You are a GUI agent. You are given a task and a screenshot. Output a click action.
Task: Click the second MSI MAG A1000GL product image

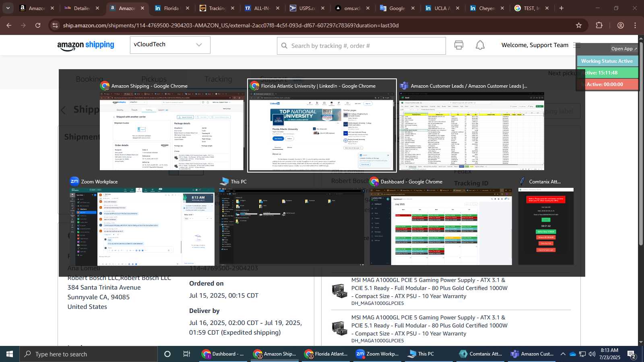pyautogui.click(x=339, y=328)
